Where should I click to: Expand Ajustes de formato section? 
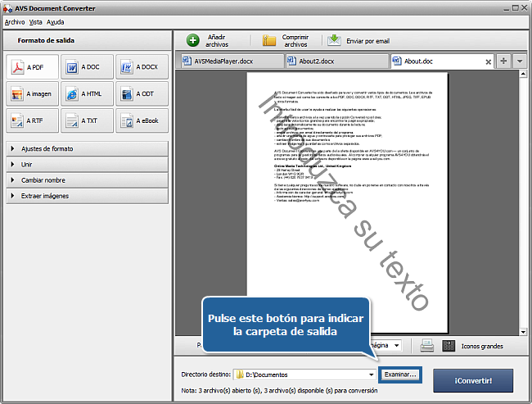pyautogui.click(x=88, y=148)
